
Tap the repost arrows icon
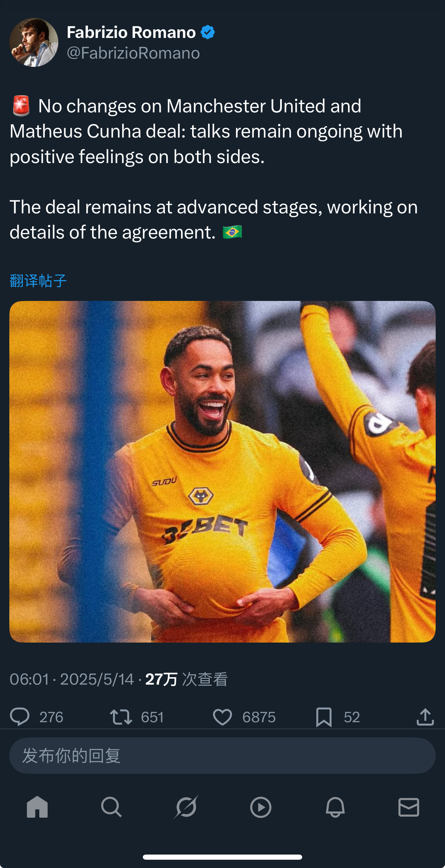[x=121, y=717]
